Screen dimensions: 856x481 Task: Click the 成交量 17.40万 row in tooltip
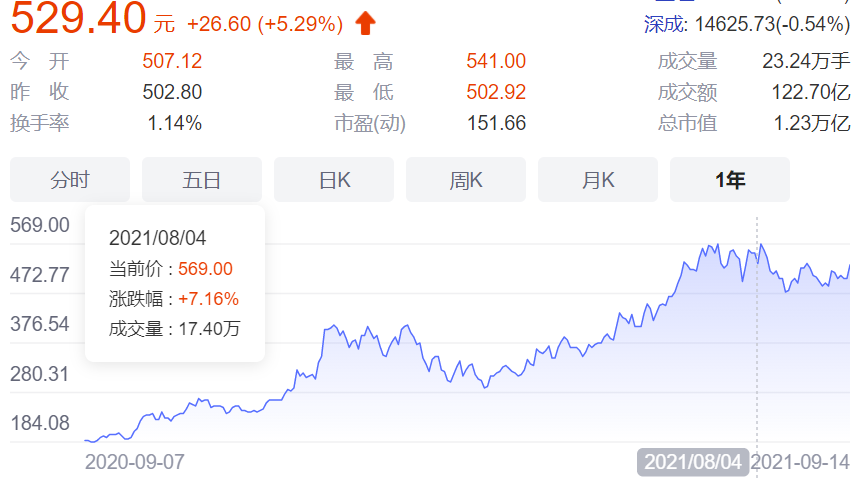(173, 328)
